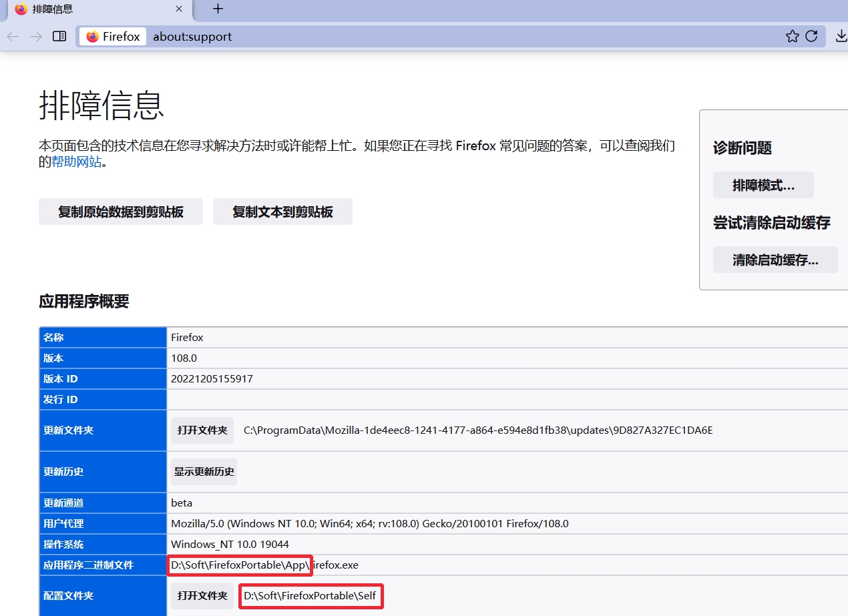The image size is (848, 616).
Task: Click the 清除启动缓存… button
Action: pos(775,260)
